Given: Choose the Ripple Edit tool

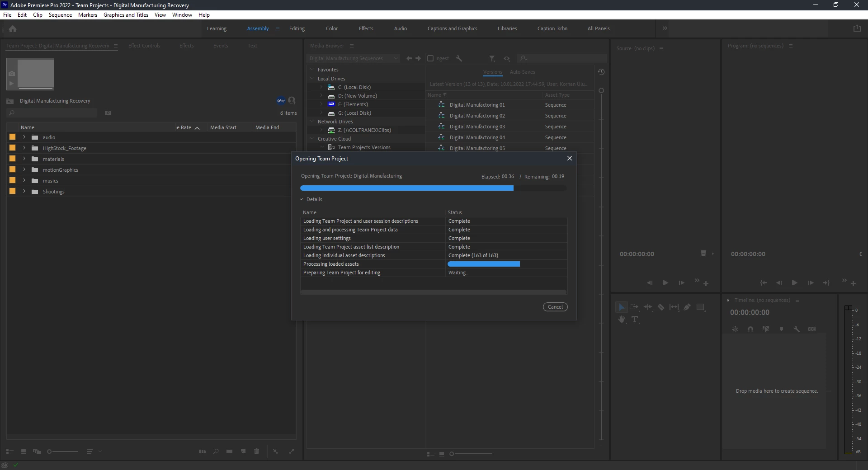Looking at the screenshot, I should point(648,307).
